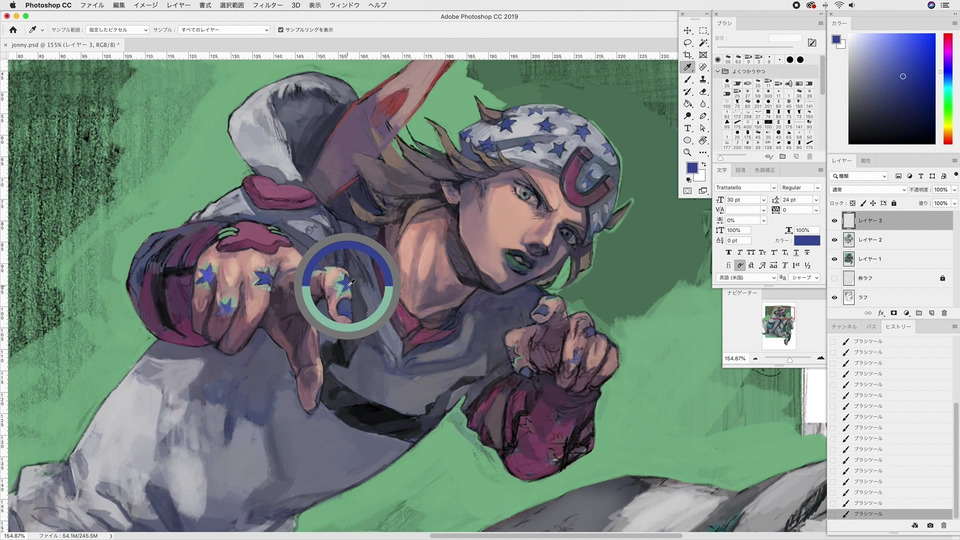The width and height of the screenshot is (960, 540).
Task: Select the Move tool
Action: 688,31
